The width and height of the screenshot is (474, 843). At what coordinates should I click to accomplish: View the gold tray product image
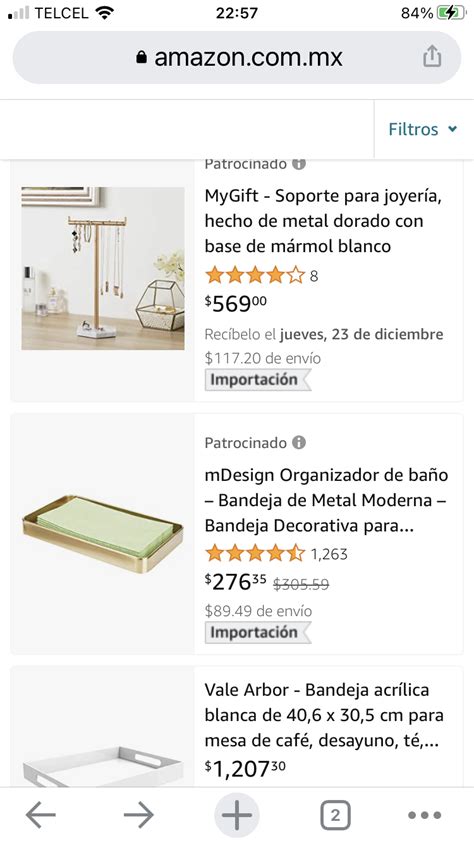coord(103,533)
